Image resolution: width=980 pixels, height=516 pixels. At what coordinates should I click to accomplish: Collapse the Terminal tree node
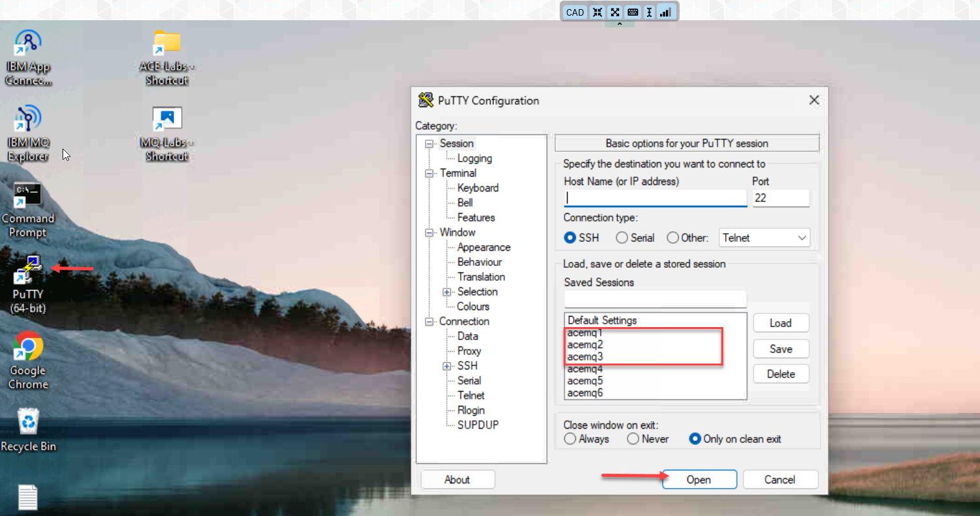point(429,173)
